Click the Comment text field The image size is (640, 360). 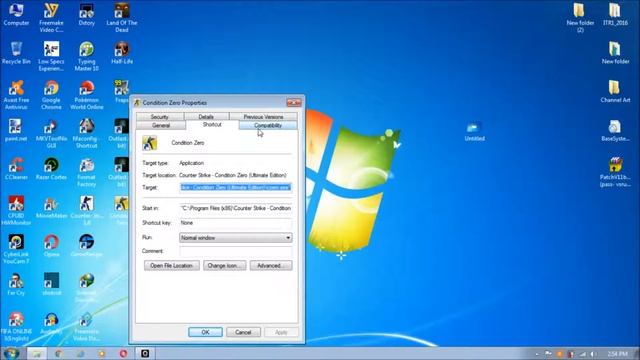point(236,251)
